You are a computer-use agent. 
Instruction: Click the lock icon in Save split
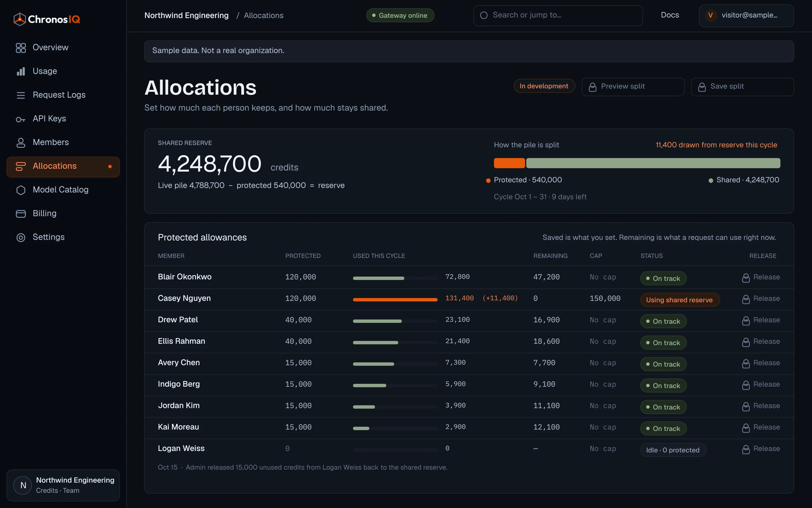pos(702,87)
